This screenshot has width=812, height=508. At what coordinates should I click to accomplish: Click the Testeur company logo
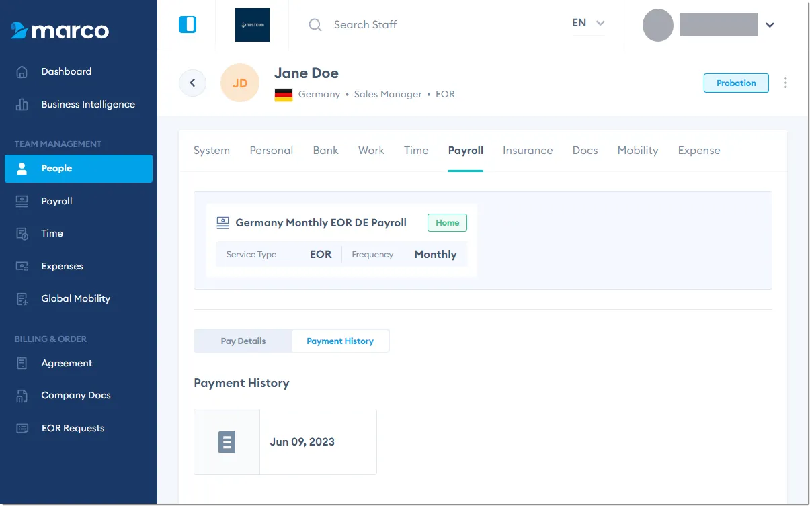[252, 25]
